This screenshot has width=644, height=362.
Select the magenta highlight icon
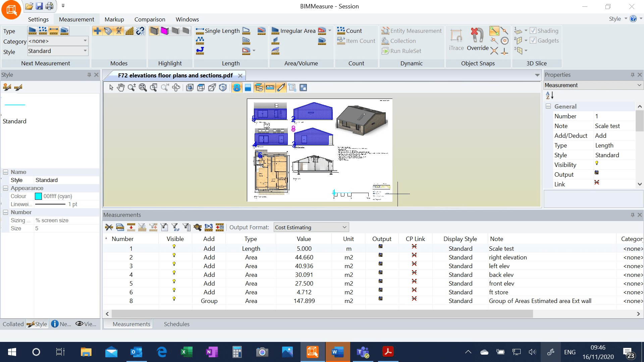[x=165, y=31]
